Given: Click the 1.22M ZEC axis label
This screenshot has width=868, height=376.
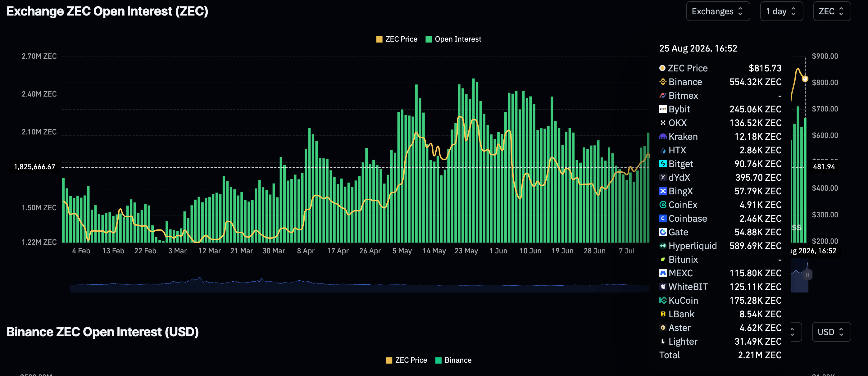Looking at the screenshot, I should (x=39, y=242).
